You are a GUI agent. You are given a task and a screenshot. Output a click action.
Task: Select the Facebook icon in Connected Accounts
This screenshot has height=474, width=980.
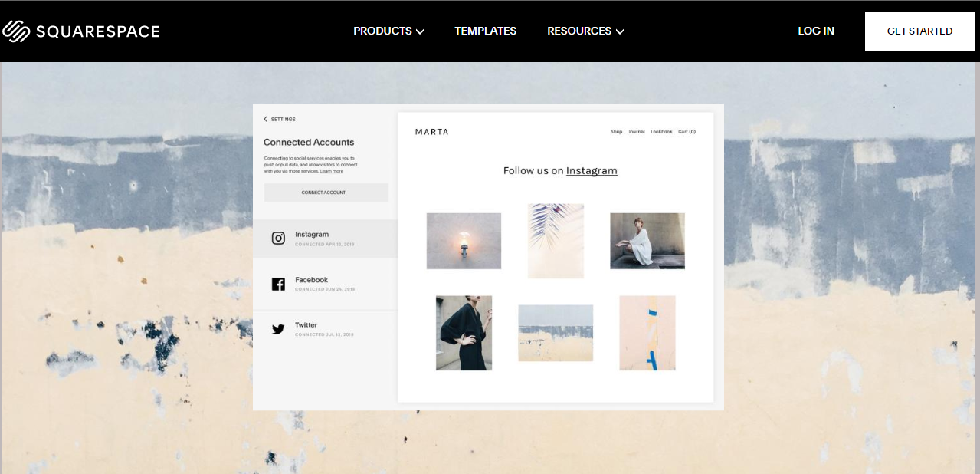(279, 284)
